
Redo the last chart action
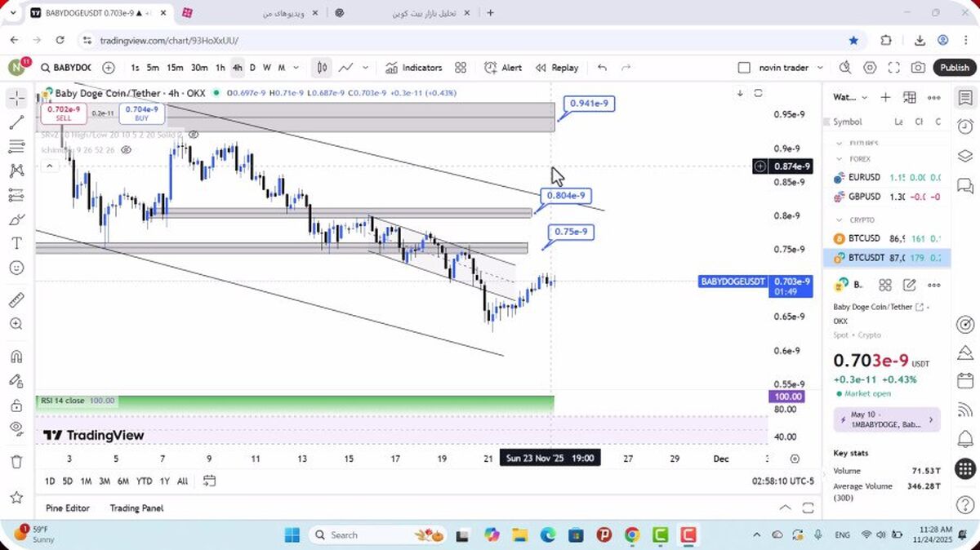pyautogui.click(x=626, y=68)
